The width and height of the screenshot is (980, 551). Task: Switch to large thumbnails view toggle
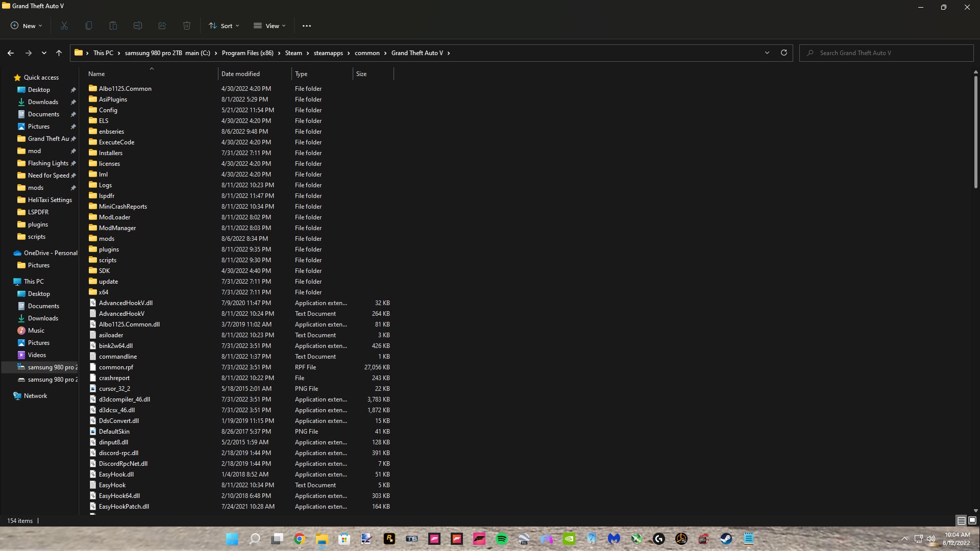pyautogui.click(x=972, y=520)
